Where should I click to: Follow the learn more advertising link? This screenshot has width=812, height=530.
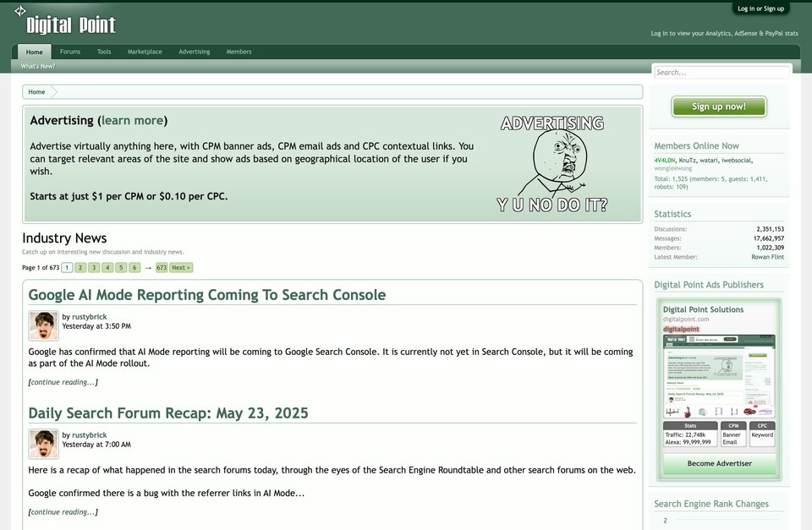tap(133, 121)
